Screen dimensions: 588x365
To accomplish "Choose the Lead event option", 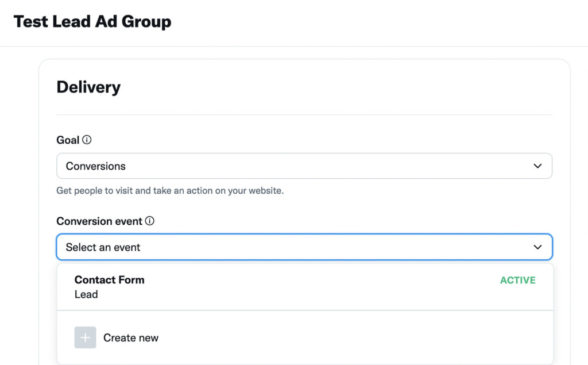I will tap(86, 294).
